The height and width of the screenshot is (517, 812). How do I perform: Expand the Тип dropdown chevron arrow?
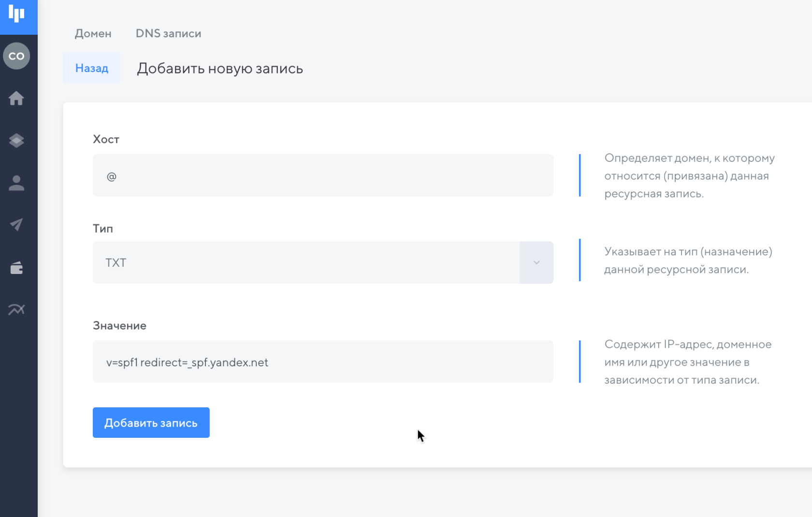click(536, 262)
